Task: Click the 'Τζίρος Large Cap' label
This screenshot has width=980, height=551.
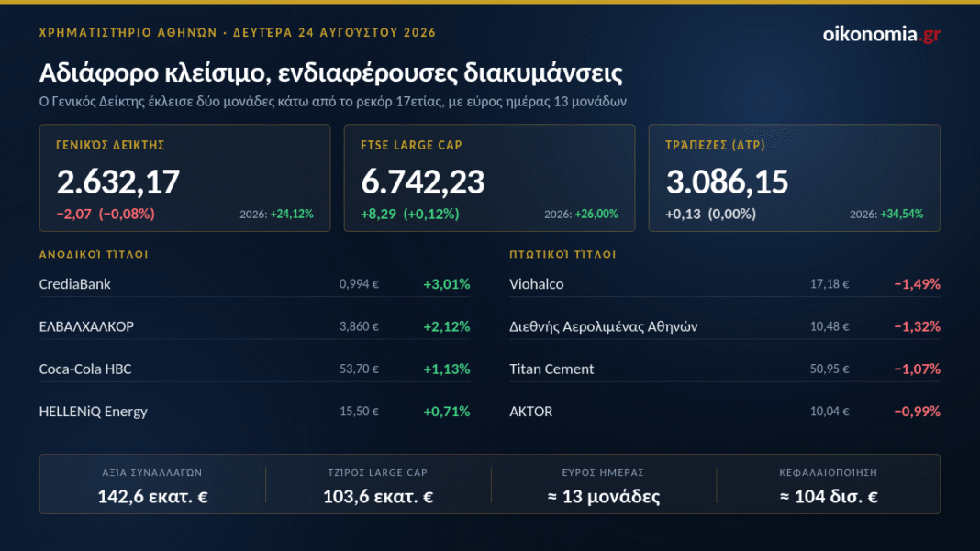Action: (378, 473)
